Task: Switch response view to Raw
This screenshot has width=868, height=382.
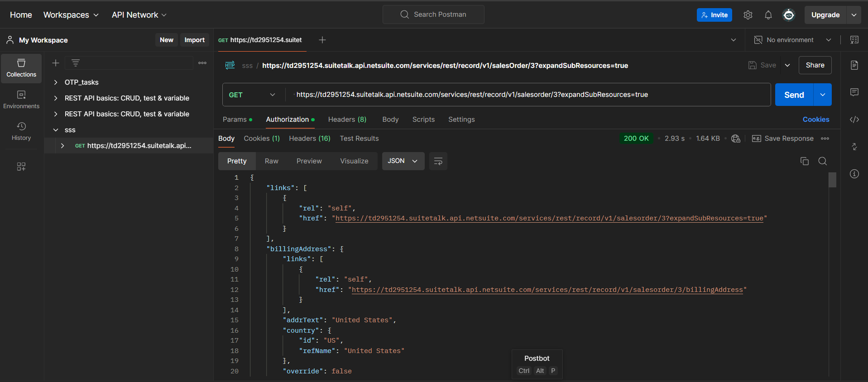Action: pyautogui.click(x=271, y=161)
